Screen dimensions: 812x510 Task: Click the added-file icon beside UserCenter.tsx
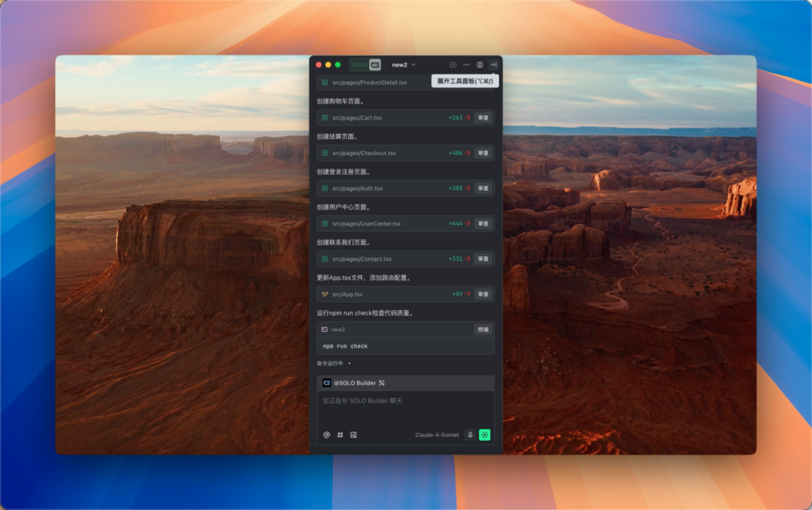[x=325, y=223]
